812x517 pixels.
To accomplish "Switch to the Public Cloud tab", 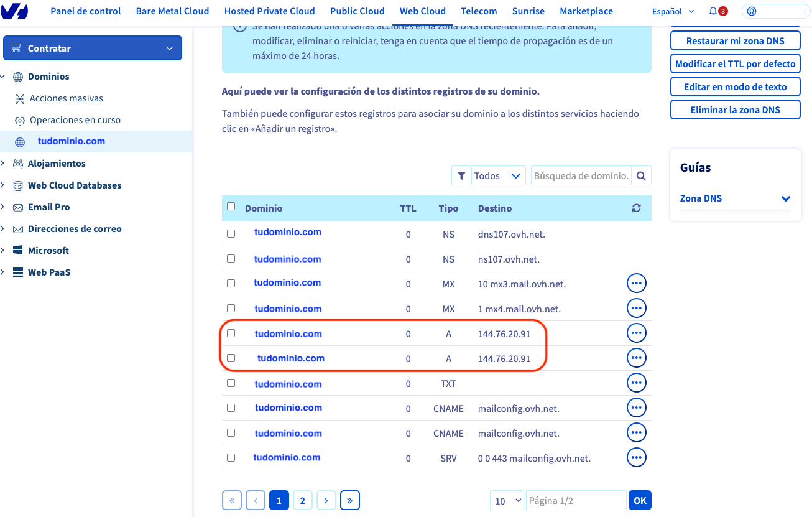I will (357, 11).
